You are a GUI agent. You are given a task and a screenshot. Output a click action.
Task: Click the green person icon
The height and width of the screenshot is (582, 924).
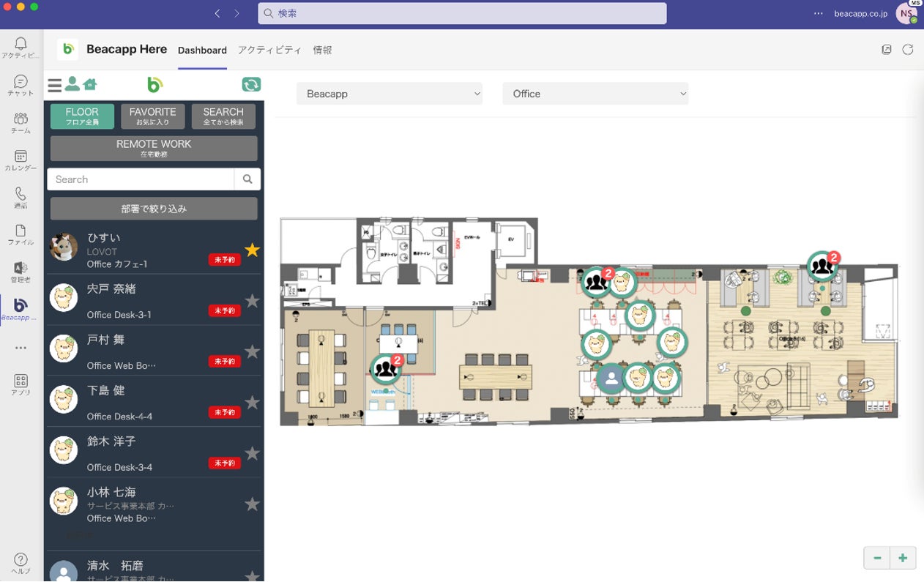coord(72,84)
